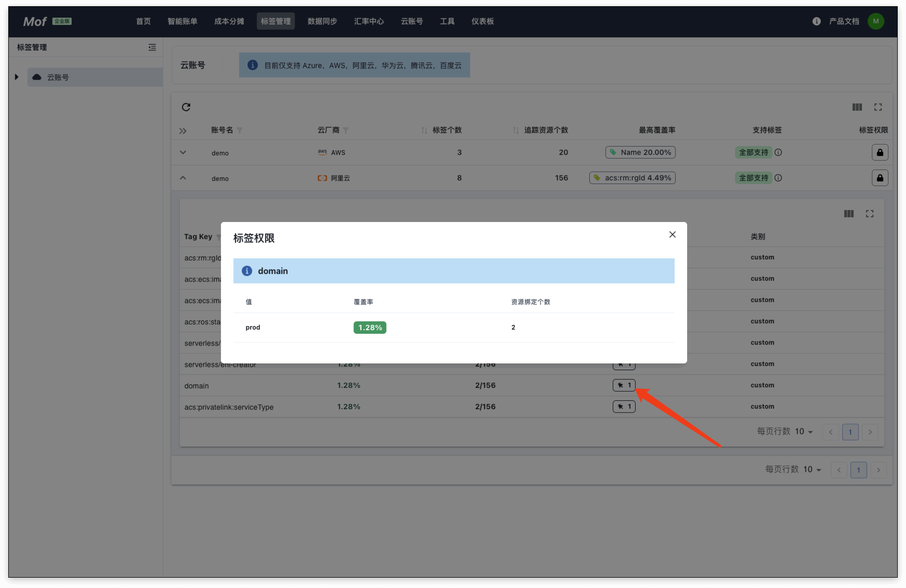Go to previous page in inner table
906x588 pixels.
point(830,432)
